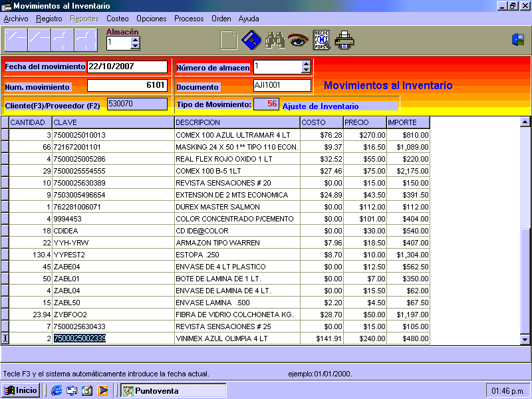Click the printer icon to print
The width and height of the screenshot is (532, 399).
[344, 41]
